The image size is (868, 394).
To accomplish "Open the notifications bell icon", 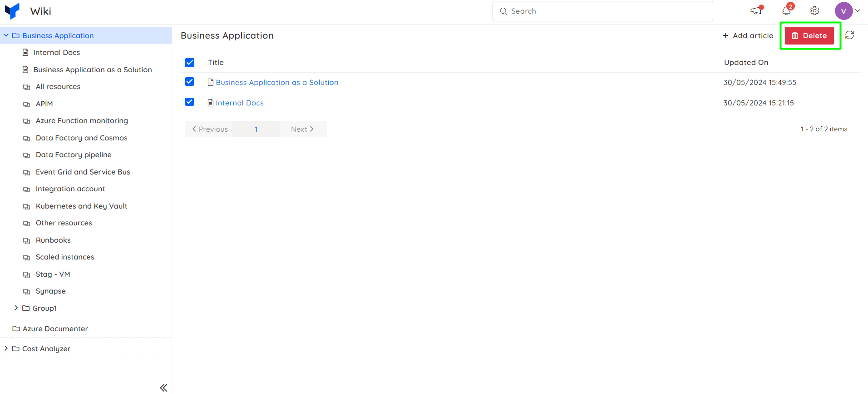I will (x=787, y=10).
